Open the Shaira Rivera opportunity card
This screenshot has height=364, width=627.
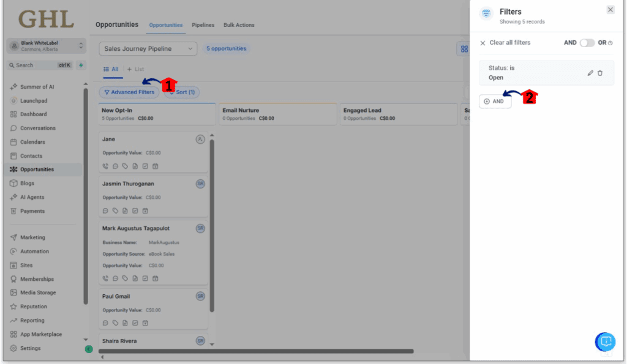153,341
